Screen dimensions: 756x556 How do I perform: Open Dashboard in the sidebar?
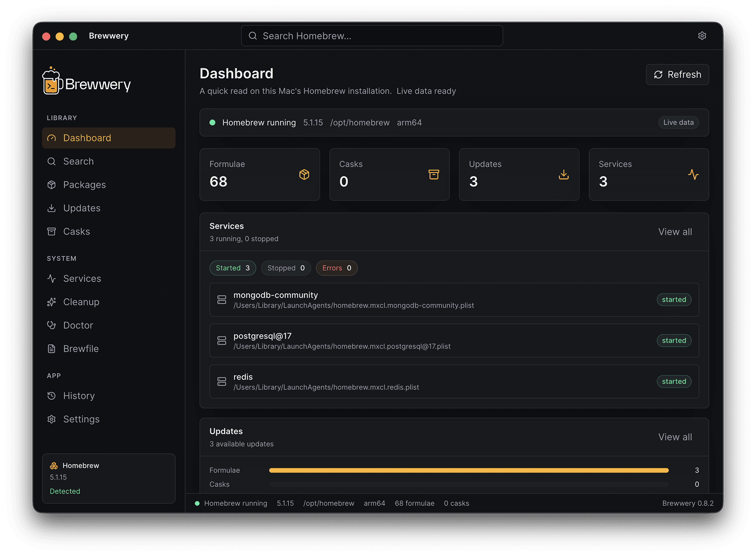coord(109,138)
